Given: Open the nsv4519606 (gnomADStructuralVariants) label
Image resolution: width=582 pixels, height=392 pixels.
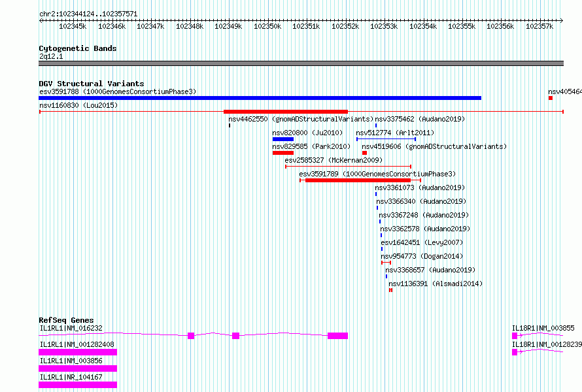Looking at the screenshot, I should click(434, 146).
